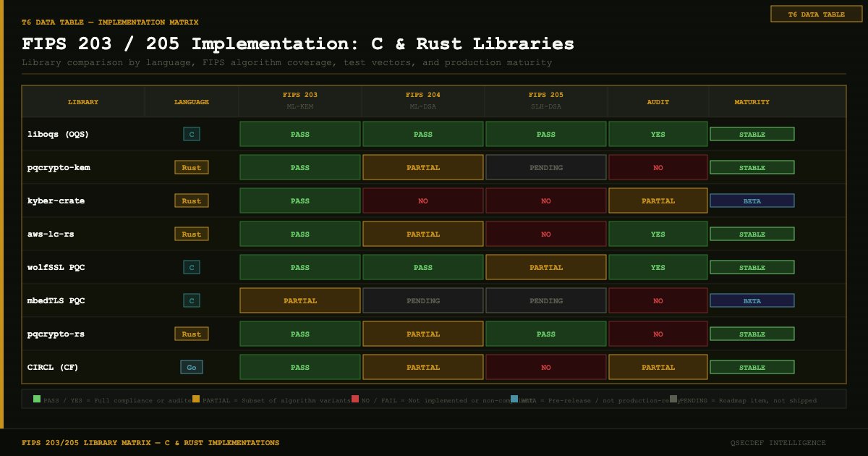Click the amber PARTIAL legend swatch
Image resolution: width=868 pixels, height=456 pixels.
tap(196, 399)
